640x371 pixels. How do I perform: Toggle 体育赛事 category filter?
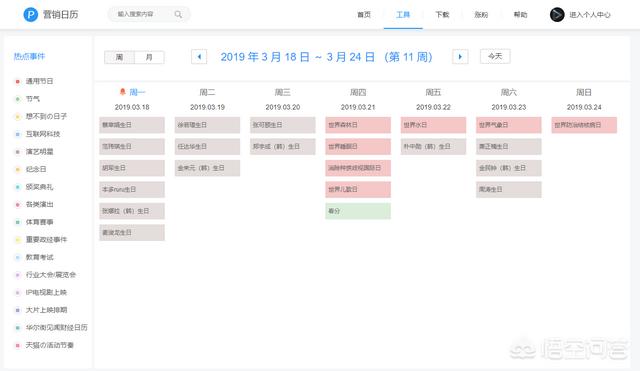coord(39,222)
